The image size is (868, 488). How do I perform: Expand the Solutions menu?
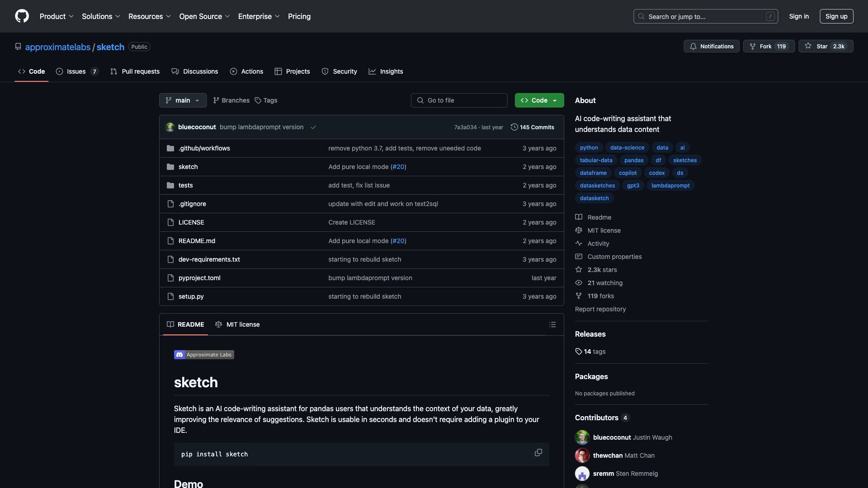[101, 16]
